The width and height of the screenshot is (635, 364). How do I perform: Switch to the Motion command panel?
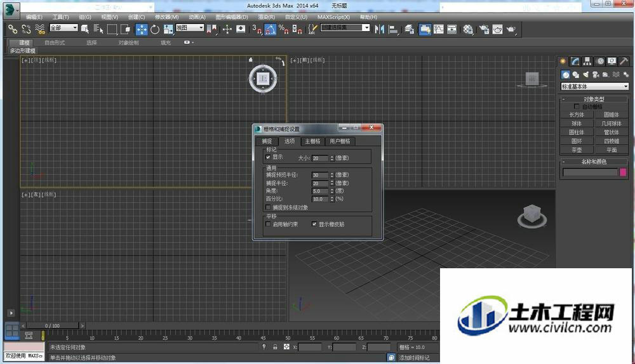tap(600, 61)
